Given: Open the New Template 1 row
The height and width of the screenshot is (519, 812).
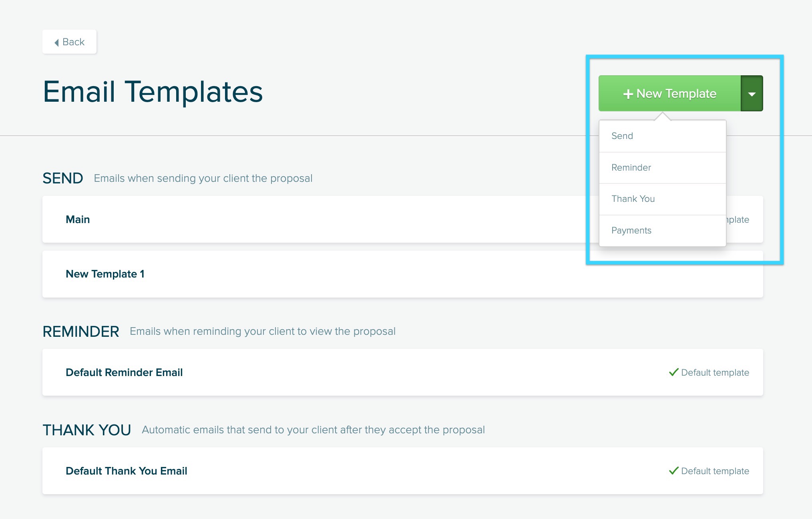Looking at the screenshot, I should [x=105, y=274].
